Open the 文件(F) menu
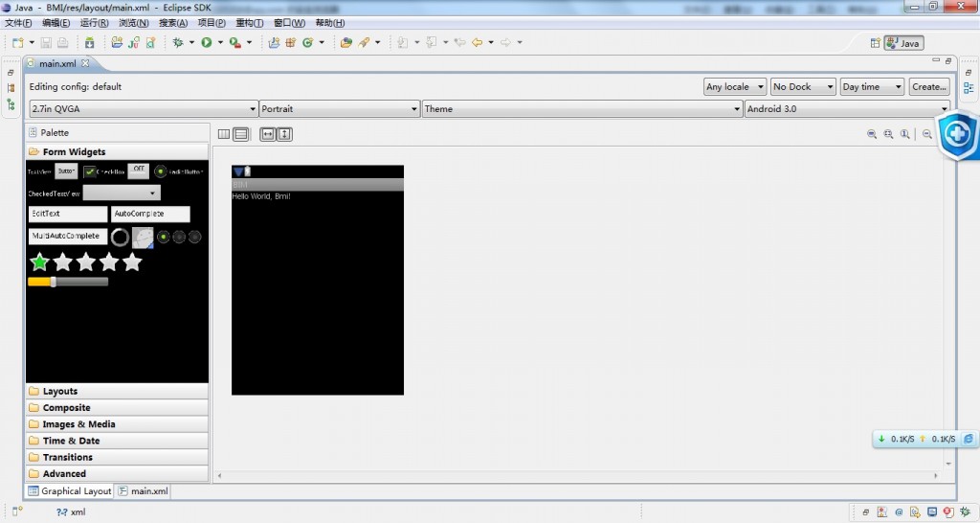 tap(18, 23)
